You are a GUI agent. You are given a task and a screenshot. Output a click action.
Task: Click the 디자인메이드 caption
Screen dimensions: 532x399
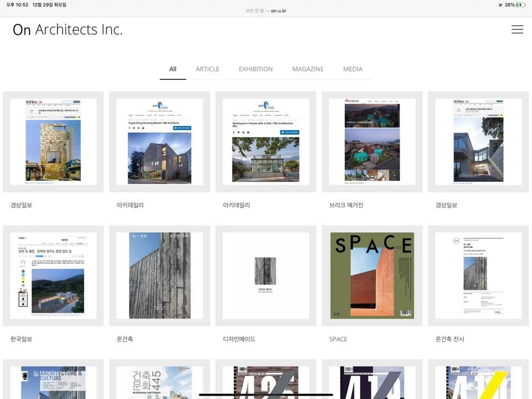[239, 339]
